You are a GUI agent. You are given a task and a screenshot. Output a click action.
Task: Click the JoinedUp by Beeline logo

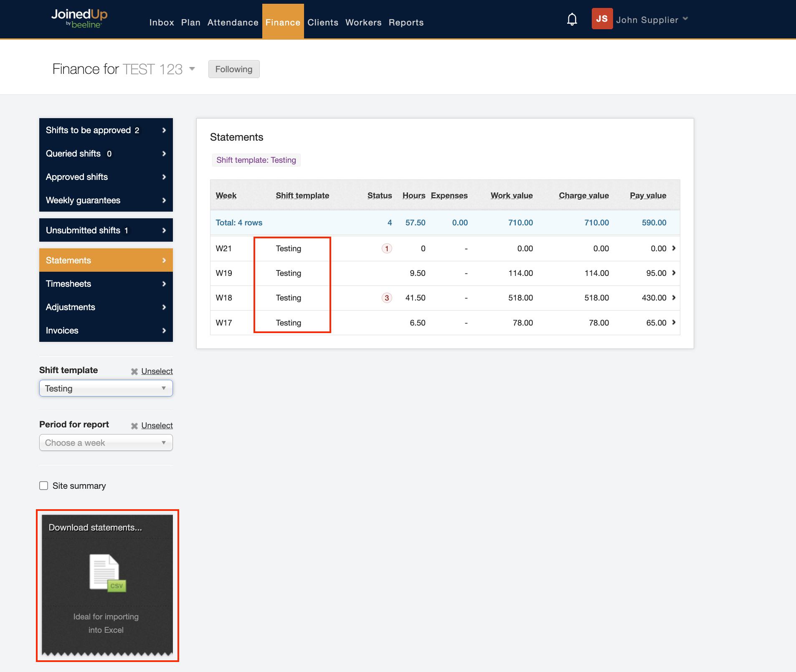pyautogui.click(x=79, y=19)
